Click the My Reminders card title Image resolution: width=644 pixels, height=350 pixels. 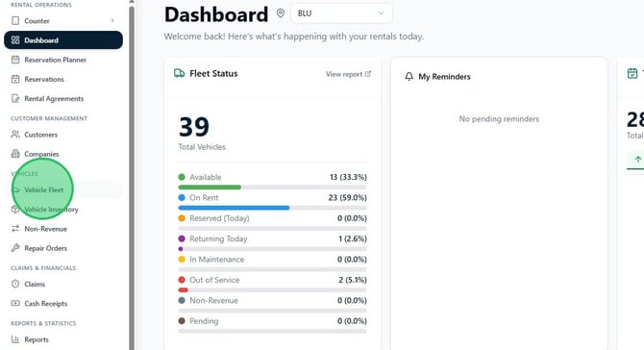pos(444,77)
